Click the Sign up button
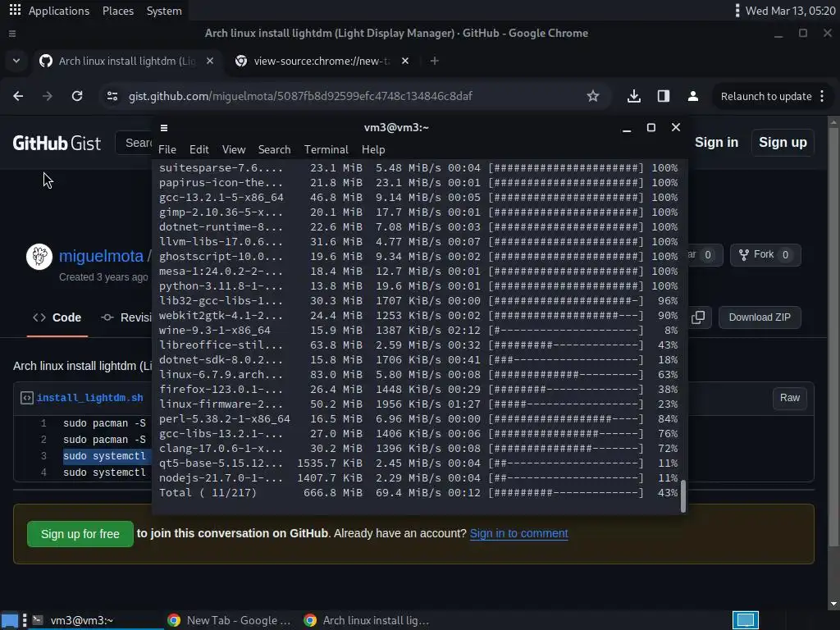840x630 pixels. [783, 143]
